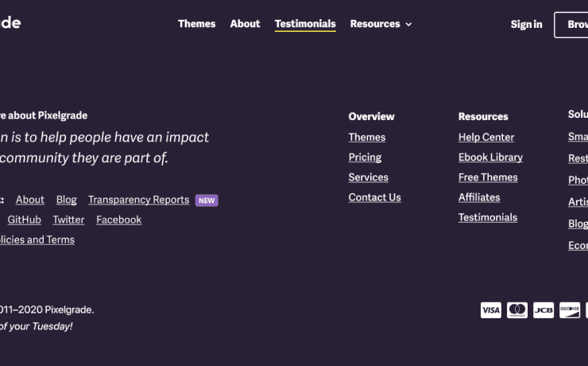Open the Transparency Reports link
Image resolution: width=588 pixels, height=366 pixels.
138,200
